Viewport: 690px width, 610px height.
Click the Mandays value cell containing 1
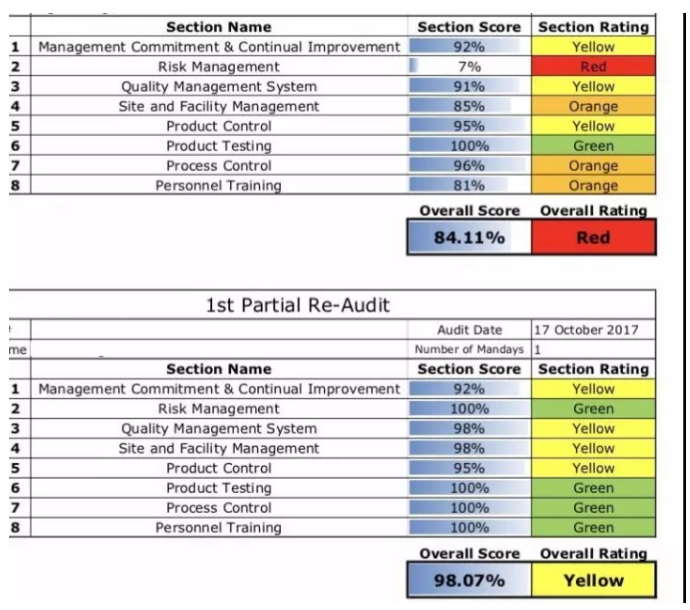593,349
